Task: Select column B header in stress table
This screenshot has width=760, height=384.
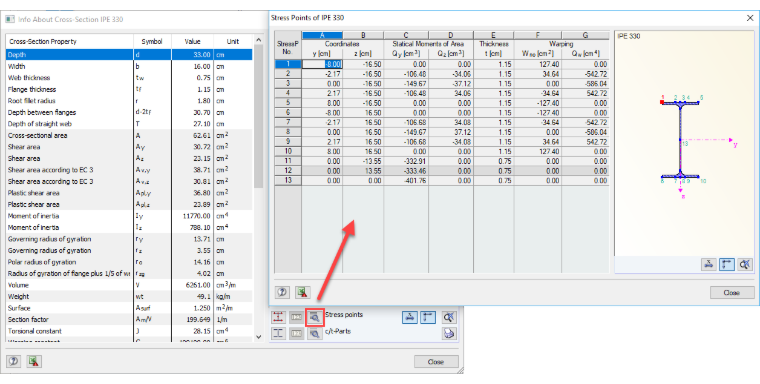Action: (363, 35)
